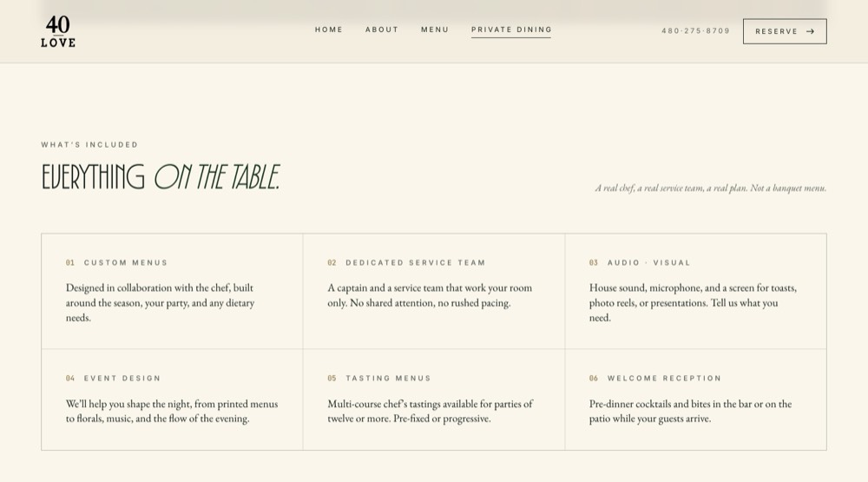Open the Menu nav item
The image size is (868, 482).
(435, 30)
